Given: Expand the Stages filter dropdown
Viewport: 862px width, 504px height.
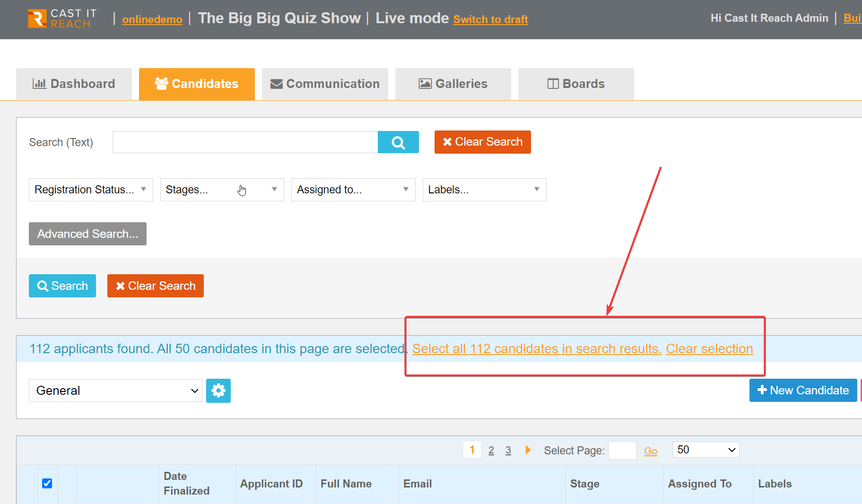Looking at the screenshot, I should tap(222, 190).
